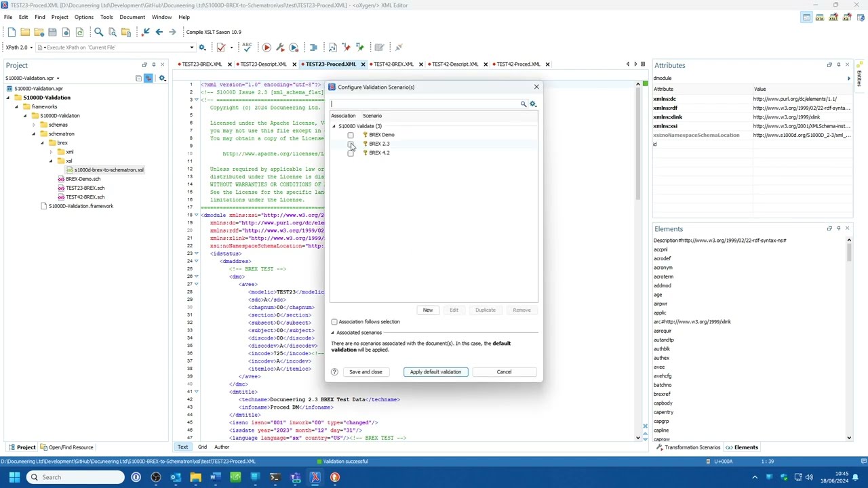Switch to Grid editing mode tab
Image resolution: width=868 pixels, height=488 pixels.
click(x=202, y=447)
